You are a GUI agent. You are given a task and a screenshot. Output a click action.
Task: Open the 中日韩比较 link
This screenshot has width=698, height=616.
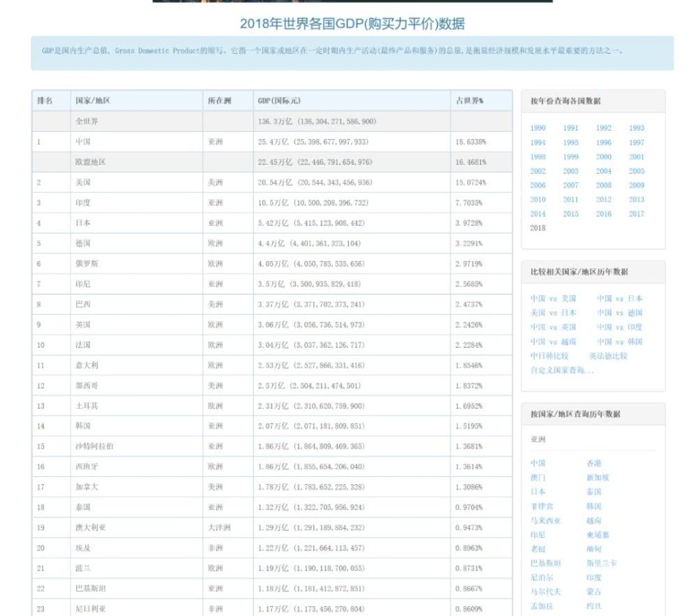(549, 356)
